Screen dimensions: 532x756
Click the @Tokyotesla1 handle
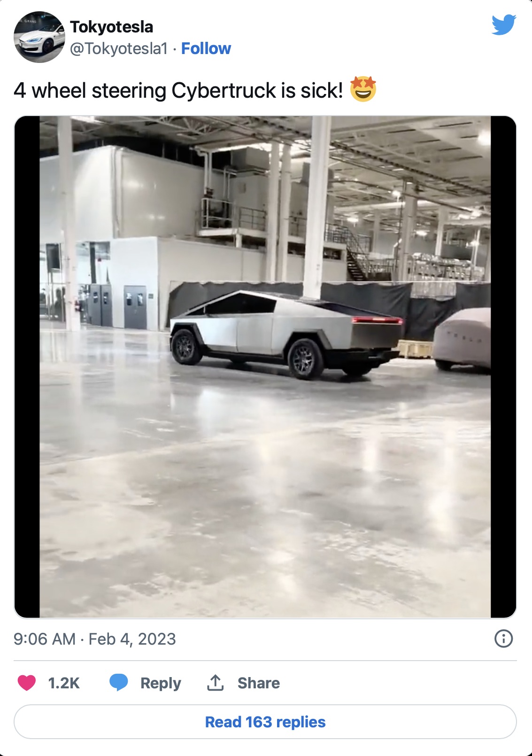pos(119,48)
